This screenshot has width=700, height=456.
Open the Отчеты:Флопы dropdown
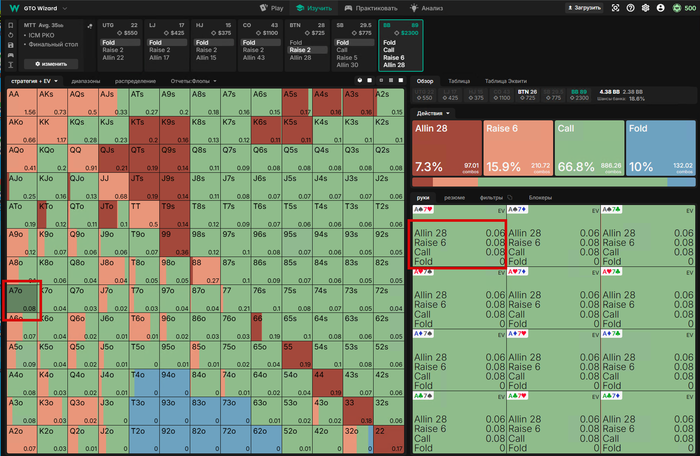pos(193,81)
